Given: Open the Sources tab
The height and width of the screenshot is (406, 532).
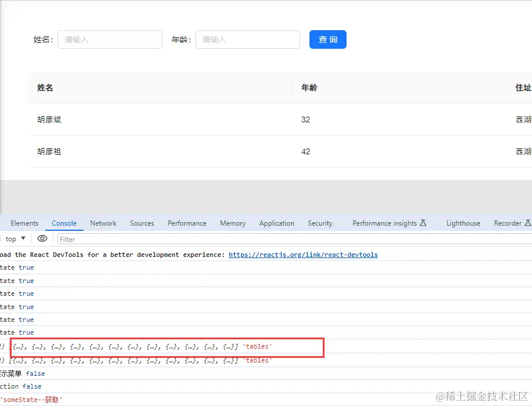Looking at the screenshot, I should tap(142, 223).
